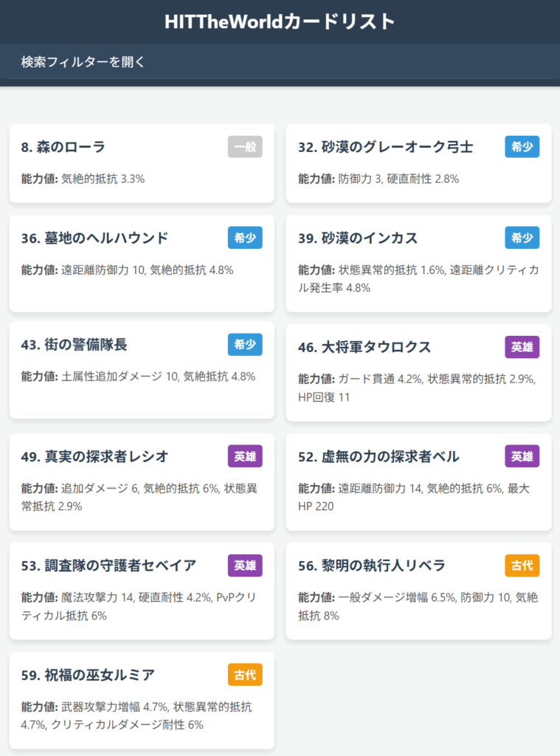Select card 53. 調査隊の守護者セベイア
The width and height of the screenshot is (560, 756).
point(108,566)
